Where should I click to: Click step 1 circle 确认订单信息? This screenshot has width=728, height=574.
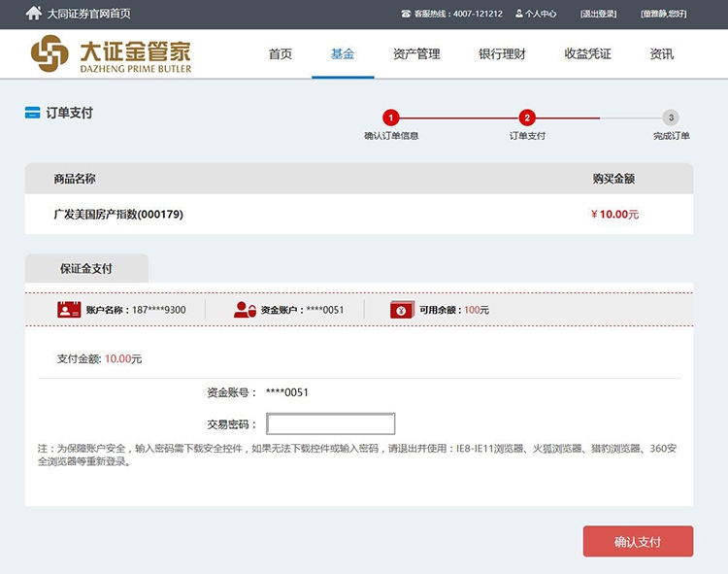click(x=391, y=118)
